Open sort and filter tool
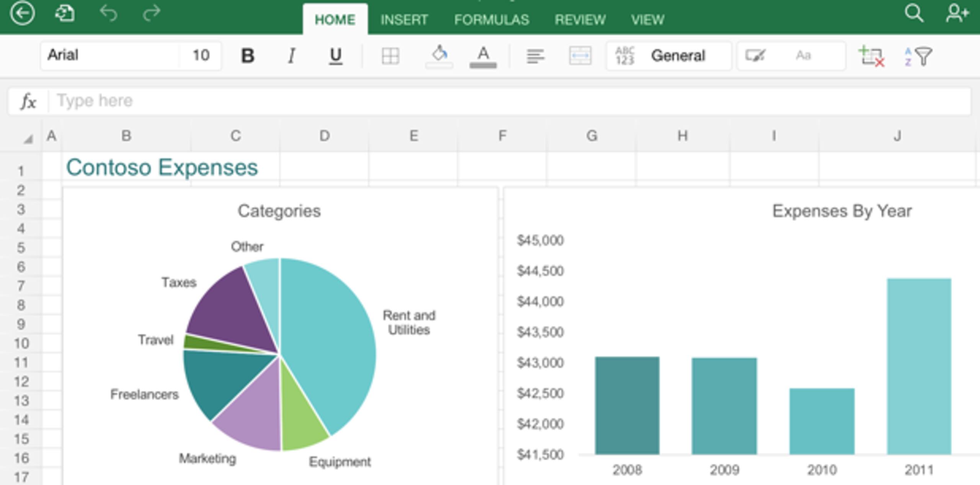 pyautogui.click(x=918, y=56)
